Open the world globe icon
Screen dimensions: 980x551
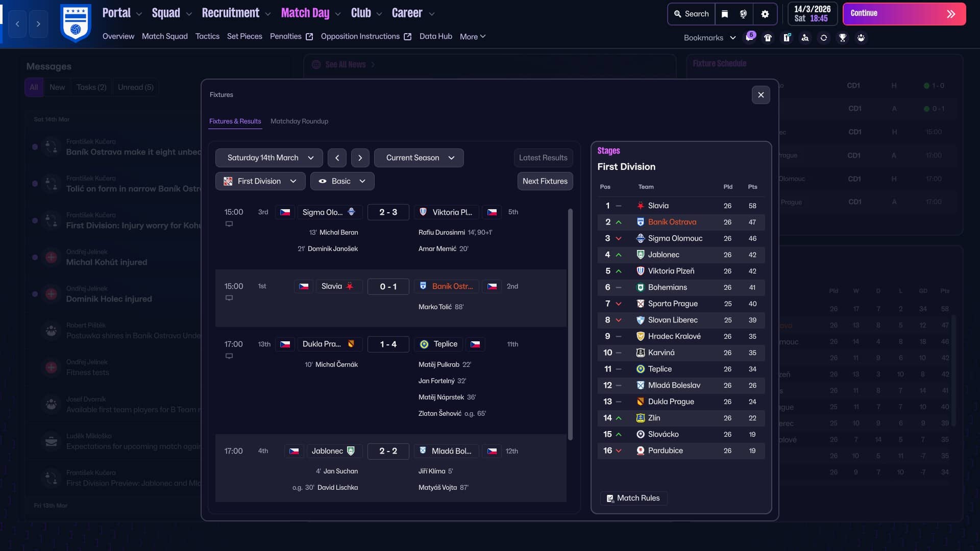743,14
